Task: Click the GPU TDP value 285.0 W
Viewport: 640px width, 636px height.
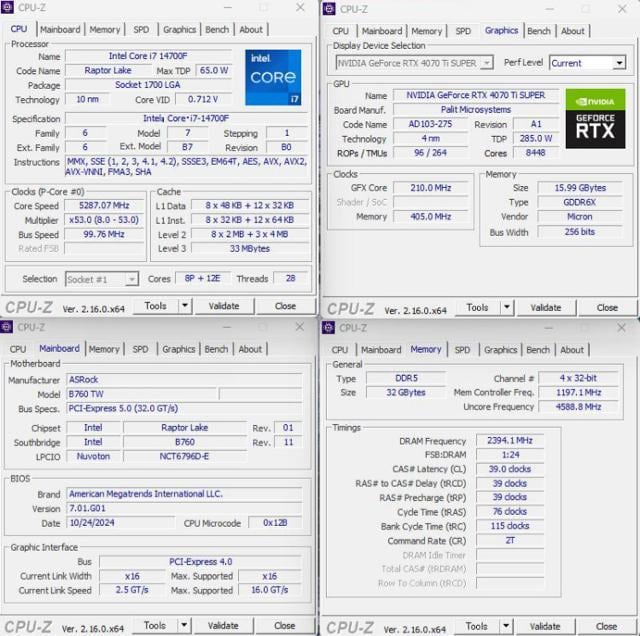Action: click(536, 138)
